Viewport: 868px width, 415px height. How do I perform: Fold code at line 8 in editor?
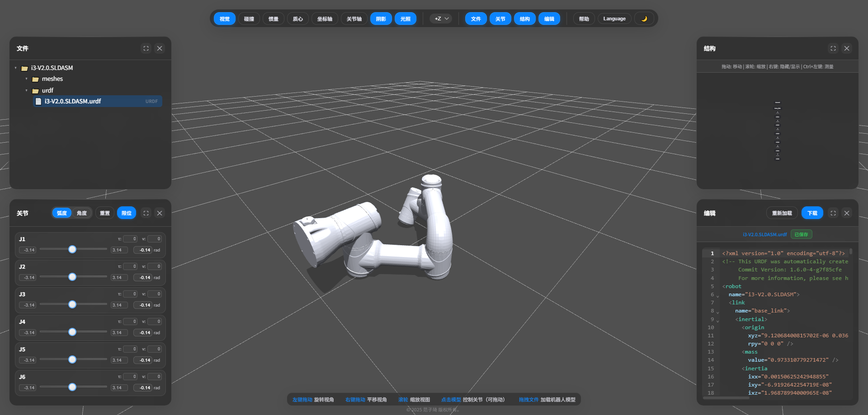click(x=718, y=312)
